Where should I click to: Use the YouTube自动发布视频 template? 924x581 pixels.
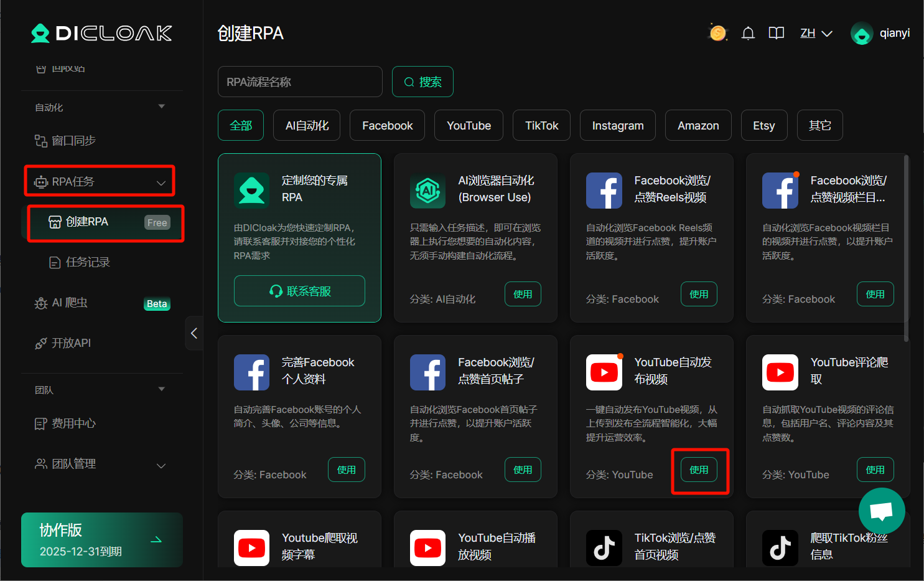(x=699, y=470)
